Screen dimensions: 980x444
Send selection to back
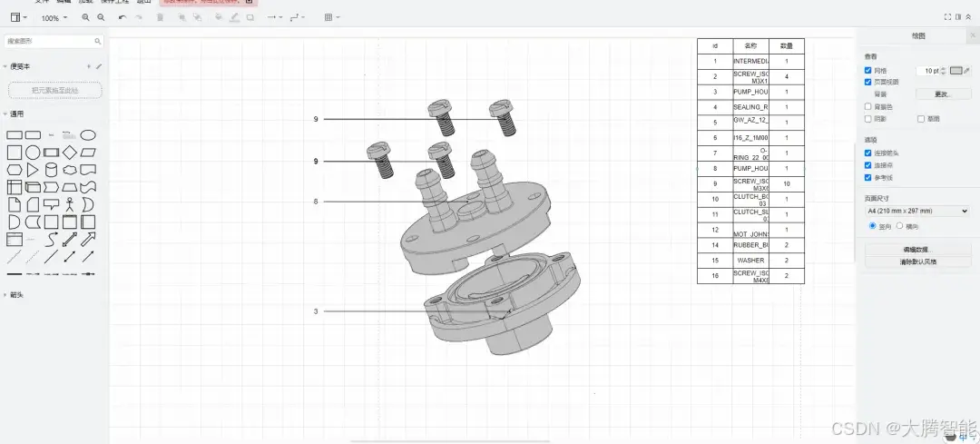tap(197, 17)
